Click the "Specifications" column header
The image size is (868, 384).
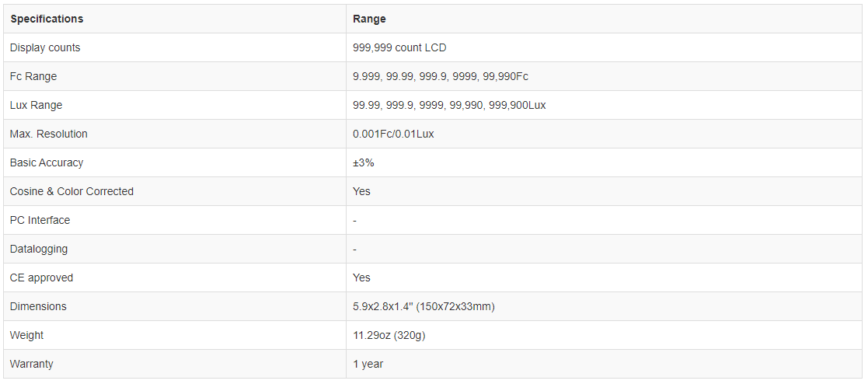pyautogui.click(x=47, y=19)
